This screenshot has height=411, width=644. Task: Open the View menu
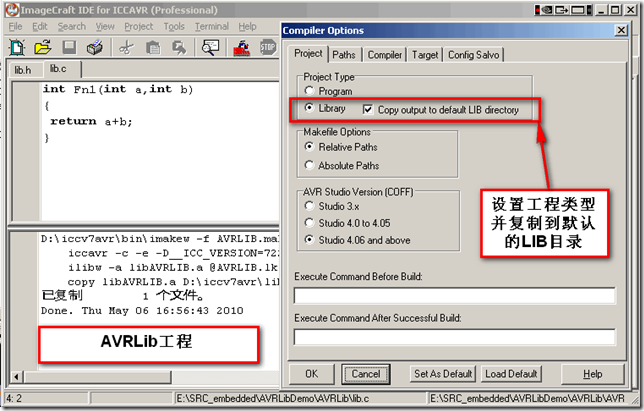coord(105,27)
